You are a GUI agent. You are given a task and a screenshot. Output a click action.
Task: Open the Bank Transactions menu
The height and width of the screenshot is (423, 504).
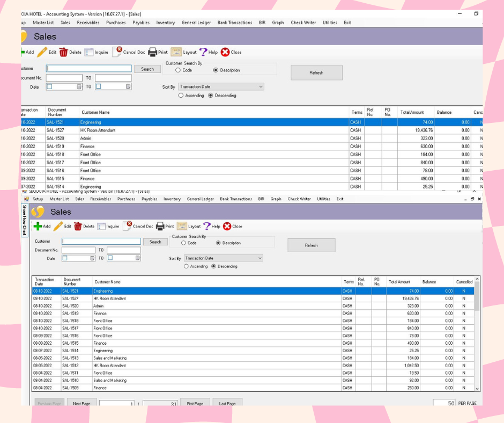click(236, 199)
